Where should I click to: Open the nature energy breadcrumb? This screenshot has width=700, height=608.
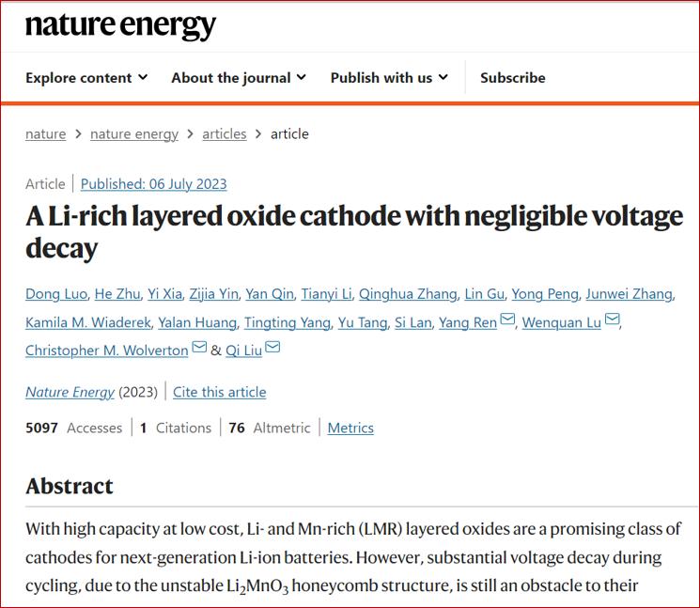point(134,134)
